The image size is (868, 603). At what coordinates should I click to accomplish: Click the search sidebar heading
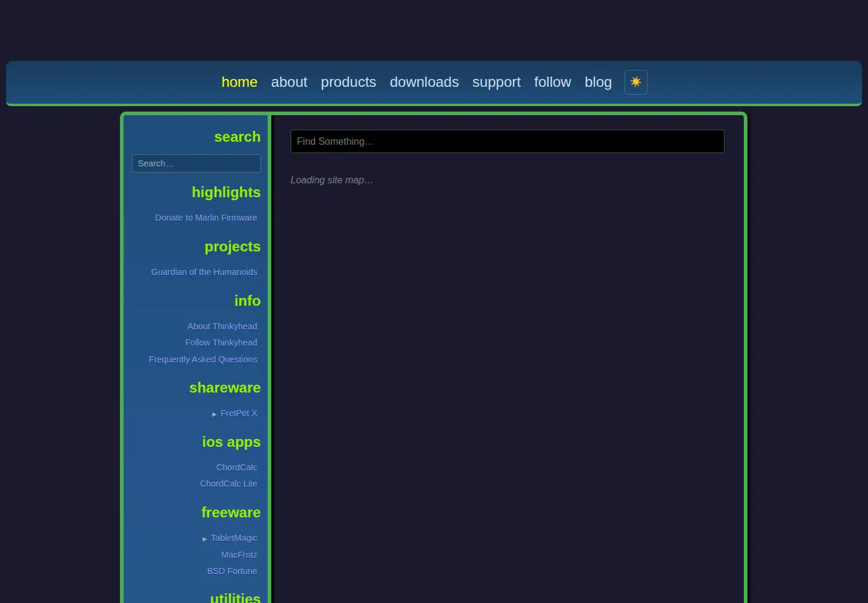[x=237, y=137]
